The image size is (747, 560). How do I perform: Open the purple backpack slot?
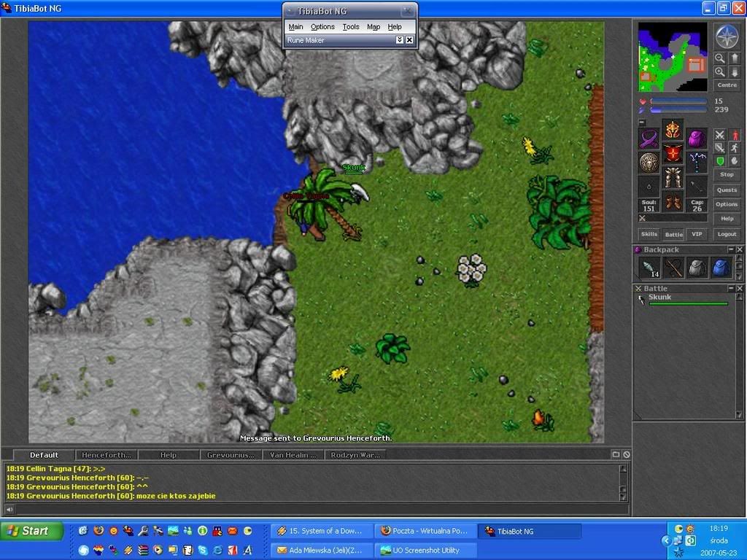click(697, 139)
